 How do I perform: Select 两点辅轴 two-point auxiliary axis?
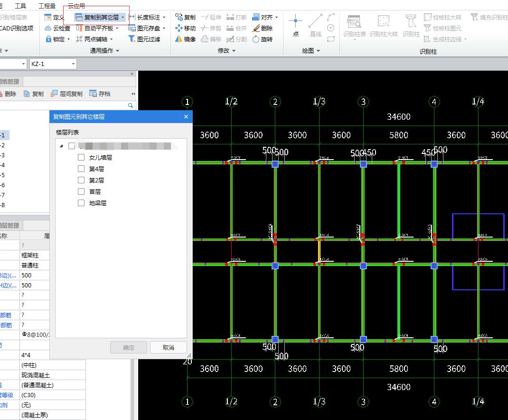coord(92,39)
